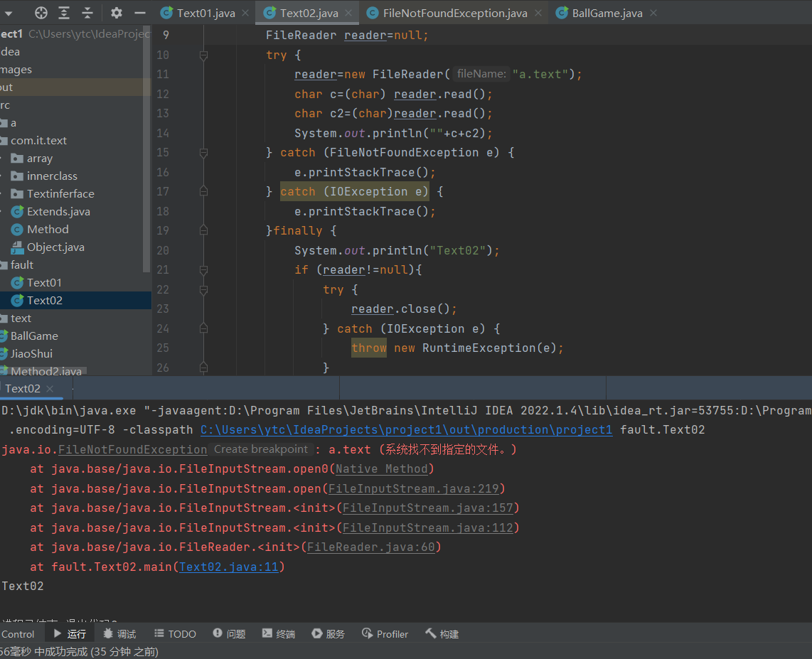This screenshot has height=659, width=812.
Task: Toggle fold marker at line 26
Action: [203, 368]
